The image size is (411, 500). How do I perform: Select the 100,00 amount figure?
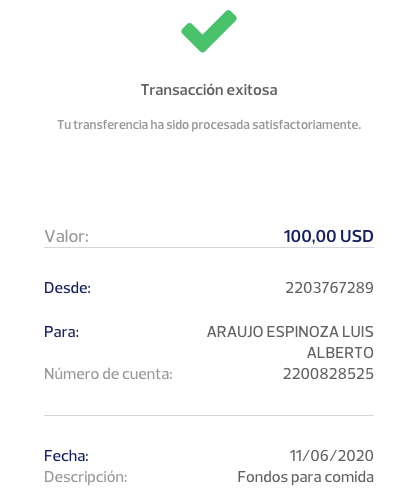(x=310, y=236)
